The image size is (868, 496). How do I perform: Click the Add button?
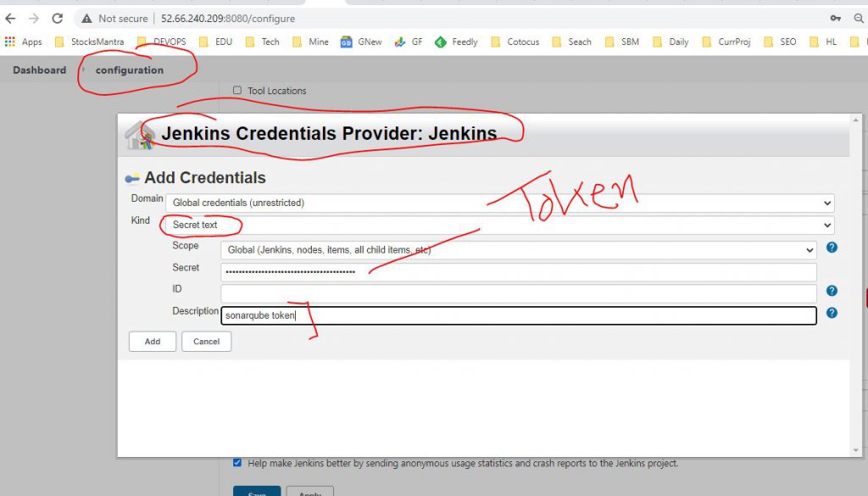(x=153, y=342)
